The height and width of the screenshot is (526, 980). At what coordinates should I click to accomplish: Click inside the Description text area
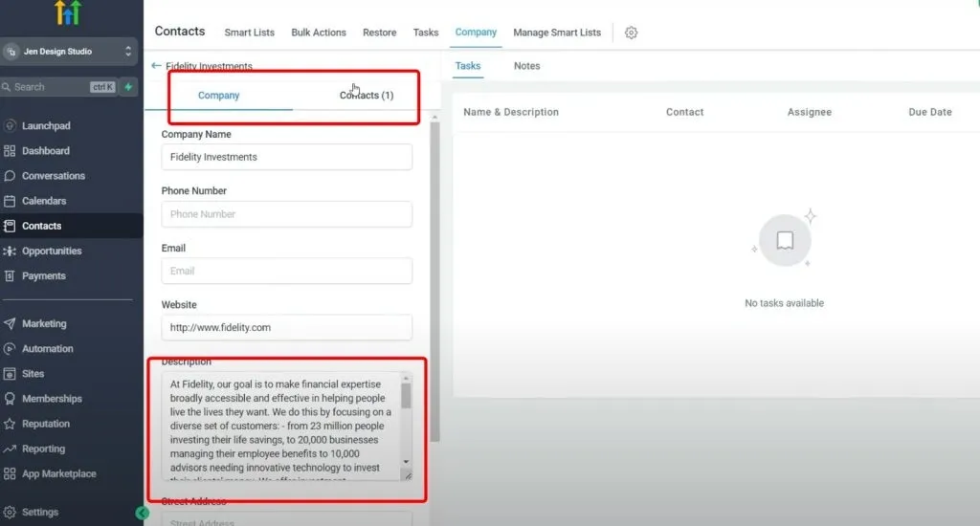[281, 426]
